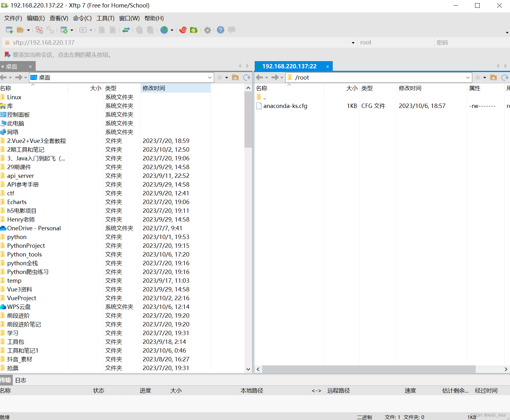This screenshot has height=420, width=510.
Task: Click the 密码 password field
Action: point(472,43)
